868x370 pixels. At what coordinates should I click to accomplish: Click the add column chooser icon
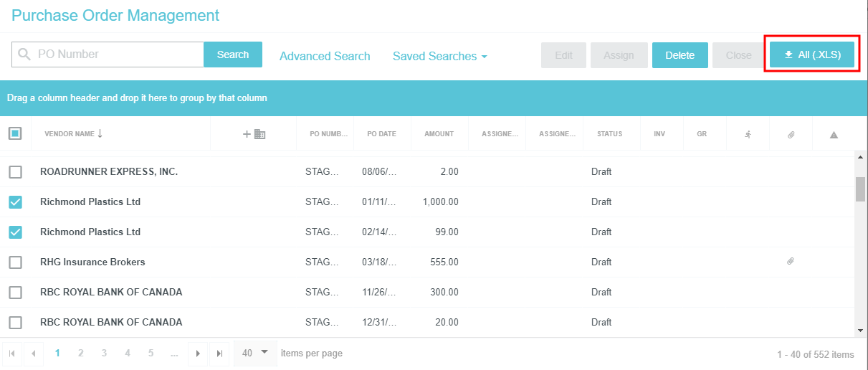(x=254, y=134)
